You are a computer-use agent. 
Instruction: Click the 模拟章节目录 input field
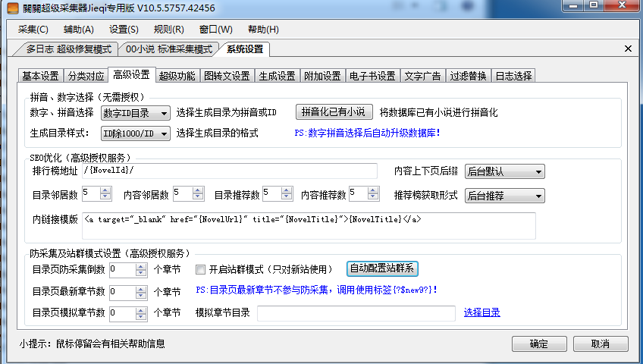pos(356,313)
